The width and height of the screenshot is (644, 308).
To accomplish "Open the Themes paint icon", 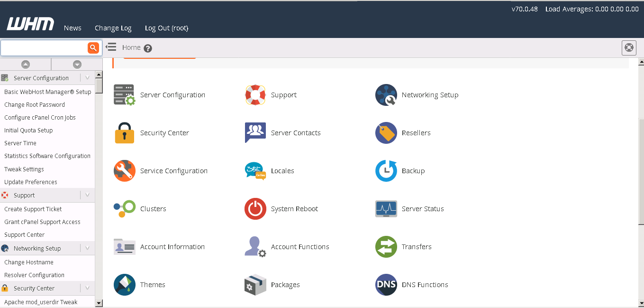I will [x=125, y=285].
